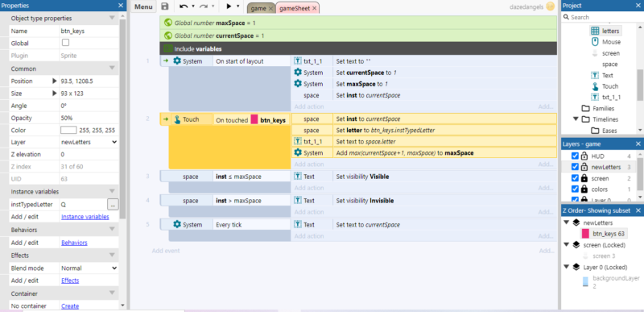644x312 pixels.
Task: Click the undo arrow in the toolbar
Action: coord(184,6)
